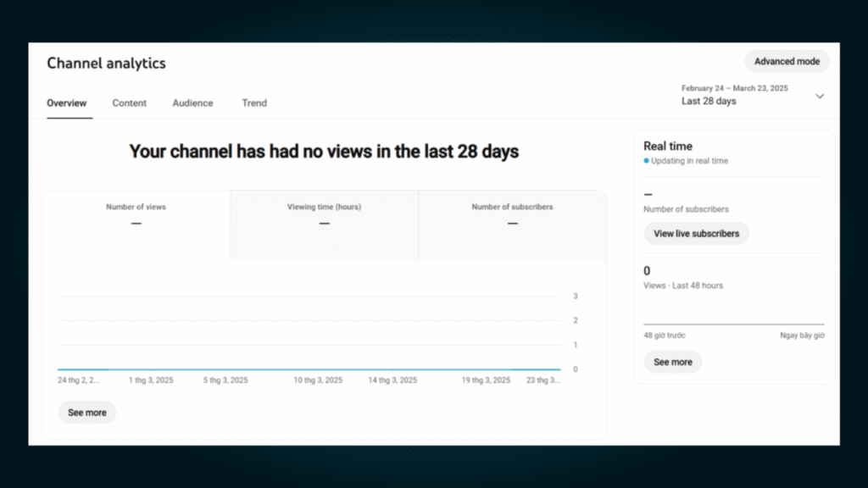Click the Channel analytics page title
868x488 pixels.
pos(106,64)
